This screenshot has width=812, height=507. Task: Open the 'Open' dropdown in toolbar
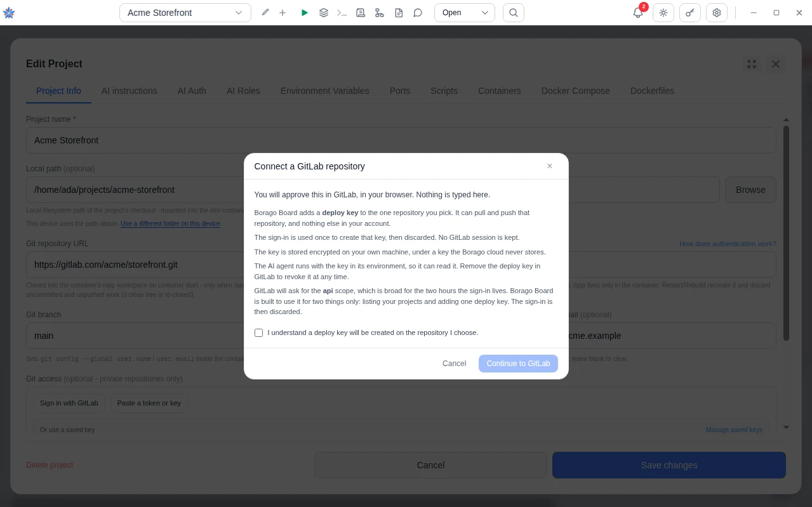point(465,13)
